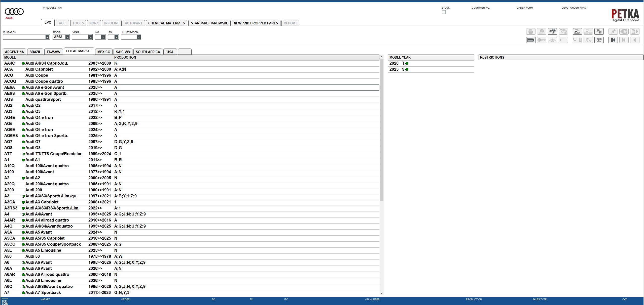Viewport: 644px width, 305px height.
Task: Click the question-mark email inquiry icon
Action: (x=563, y=31)
